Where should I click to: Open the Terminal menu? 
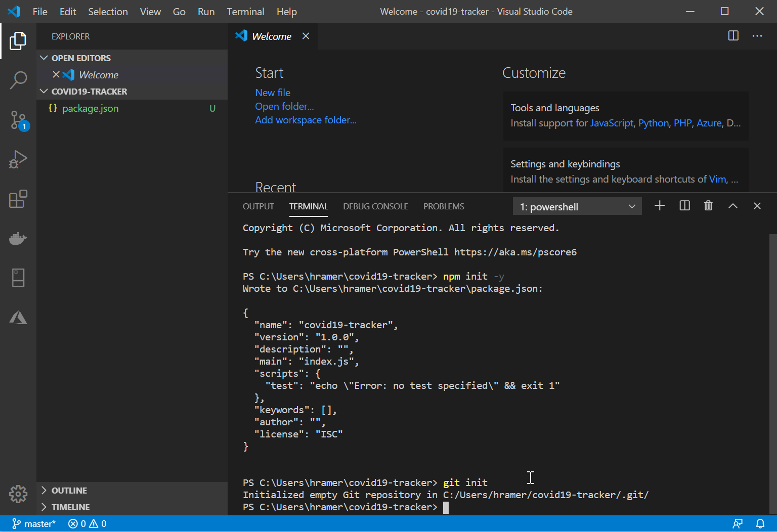click(245, 11)
